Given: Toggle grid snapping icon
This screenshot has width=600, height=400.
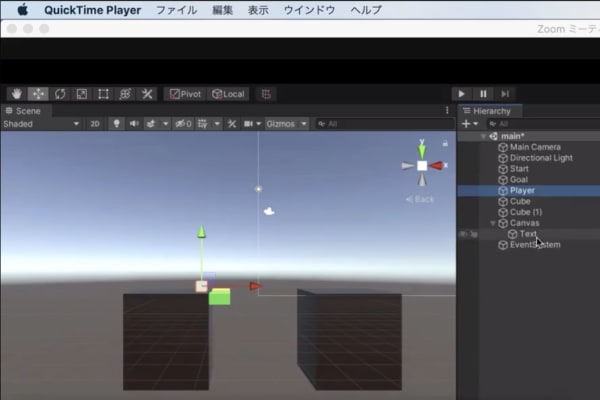Looking at the screenshot, I should (266, 94).
